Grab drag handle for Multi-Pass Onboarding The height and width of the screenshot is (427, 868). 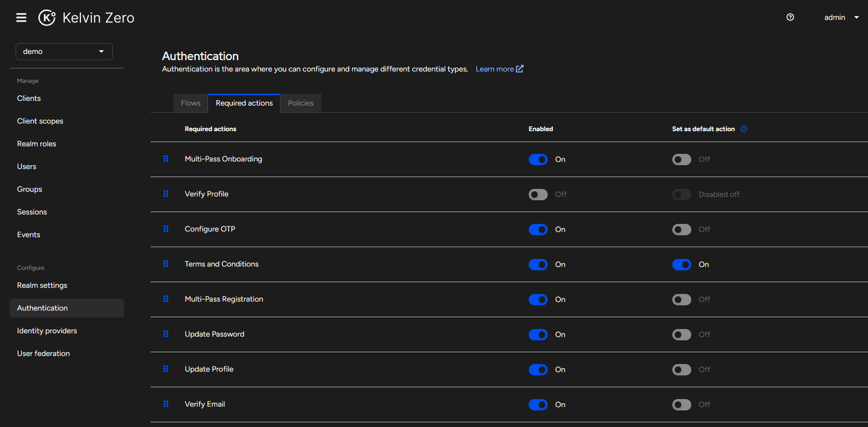[166, 159]
